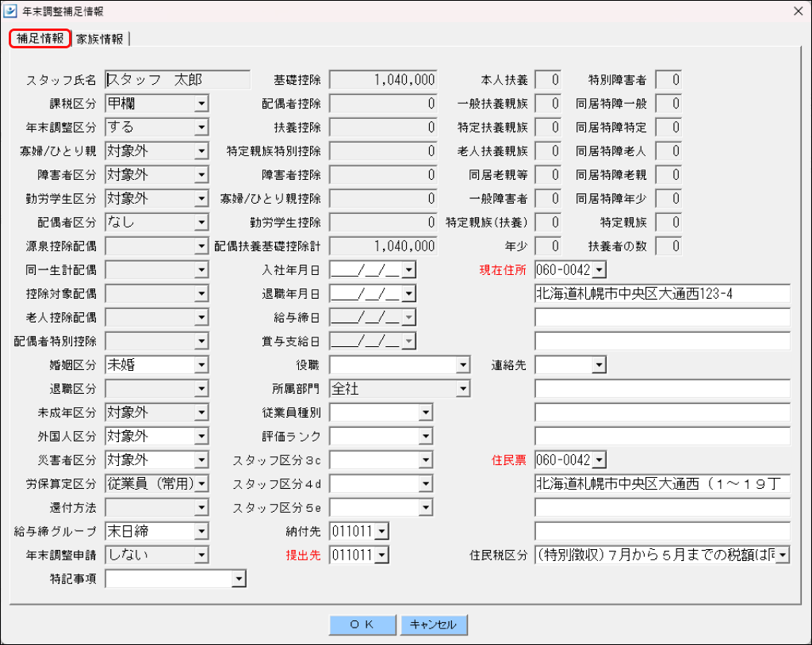812x645 pixels.
Task: Open the 勤労学生区分 dropdown
Action: point(201,199)
